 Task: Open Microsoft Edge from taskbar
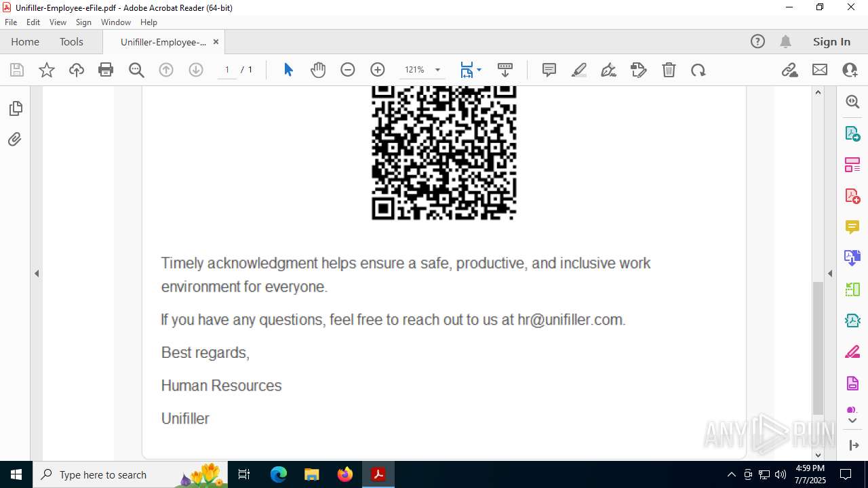279,474
